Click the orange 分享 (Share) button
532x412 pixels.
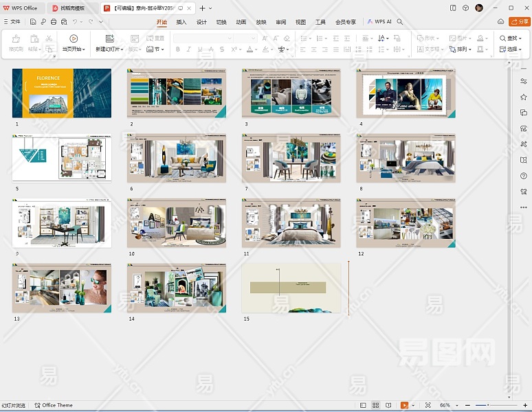(520, 22)
